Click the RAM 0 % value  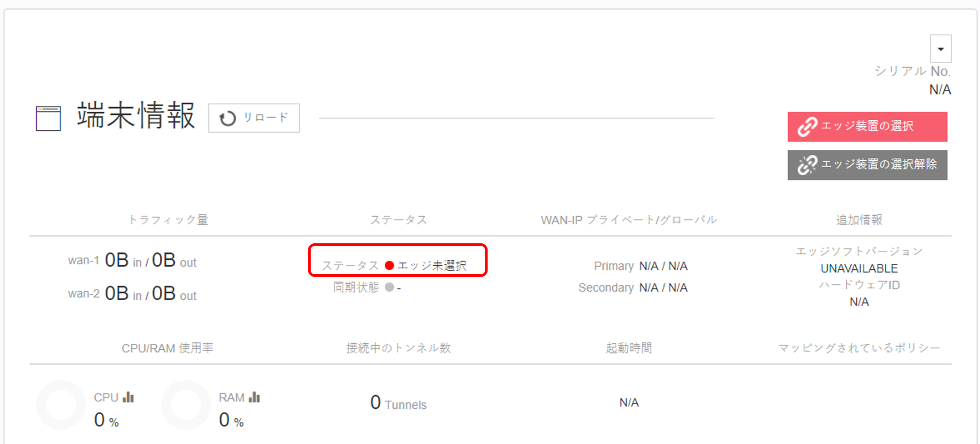(x=231, y=420)
